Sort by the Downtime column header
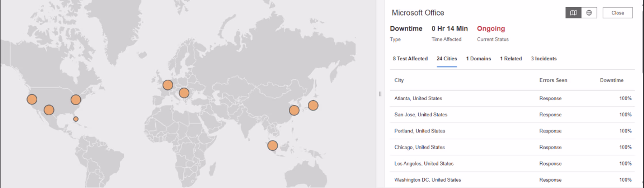The height and width of the screenshot is (188, 644). [x=611, y=80]
